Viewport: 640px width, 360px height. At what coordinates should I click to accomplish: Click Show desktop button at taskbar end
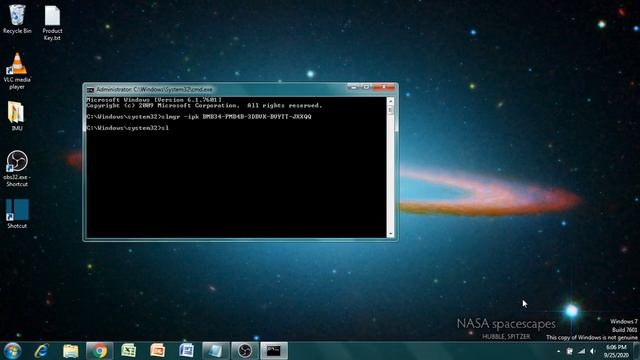pyautogui.click(x=636, y=351)
